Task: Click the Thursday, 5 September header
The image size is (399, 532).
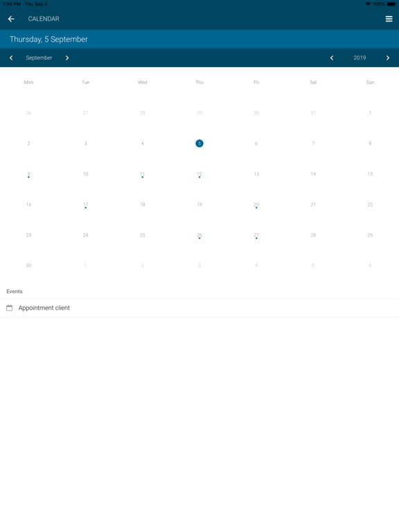Action: [x=49, y=39]
